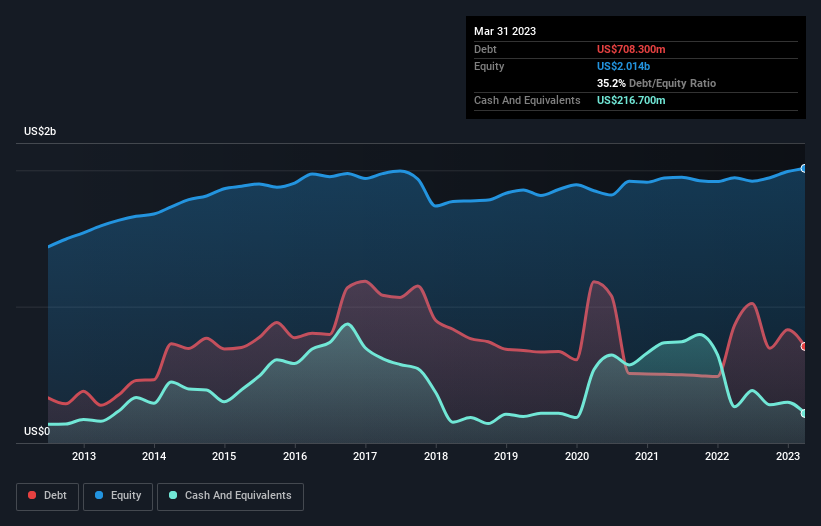Click the teal Cash endpoint marker
The image size is (821, 526).
[x=804, y=413]
